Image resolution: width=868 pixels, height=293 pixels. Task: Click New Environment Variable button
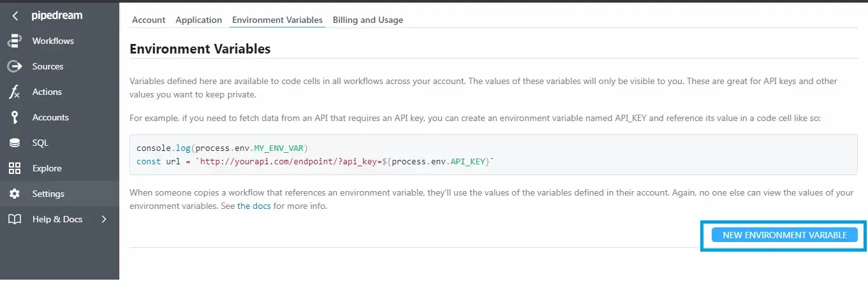784,235
